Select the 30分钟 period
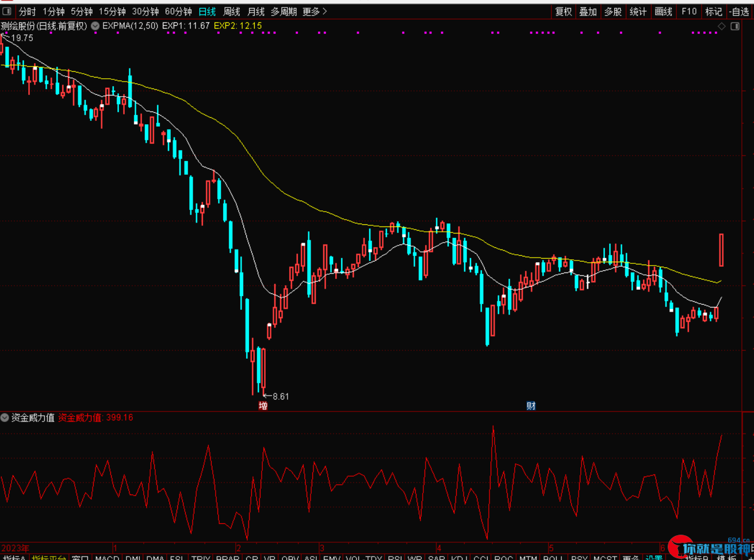This screenshot has width=754, height=560. click(x=146, y=11)
